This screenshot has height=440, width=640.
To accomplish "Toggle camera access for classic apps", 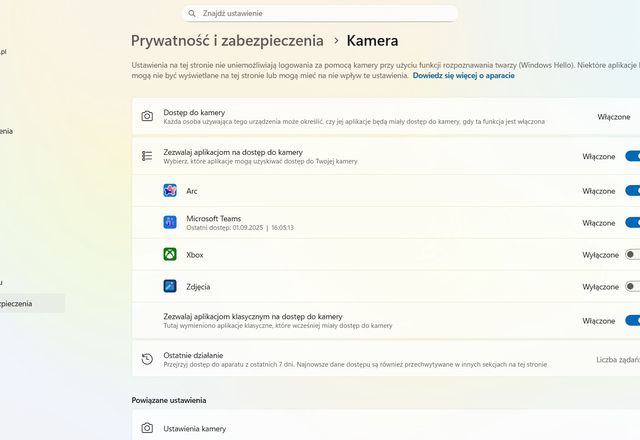I will (632, 321).
